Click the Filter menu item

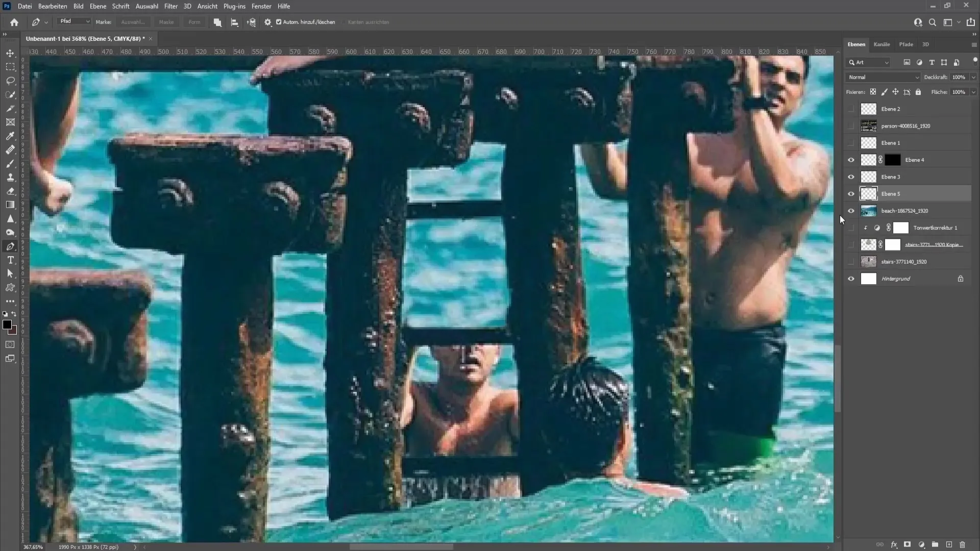click(170, 6)
